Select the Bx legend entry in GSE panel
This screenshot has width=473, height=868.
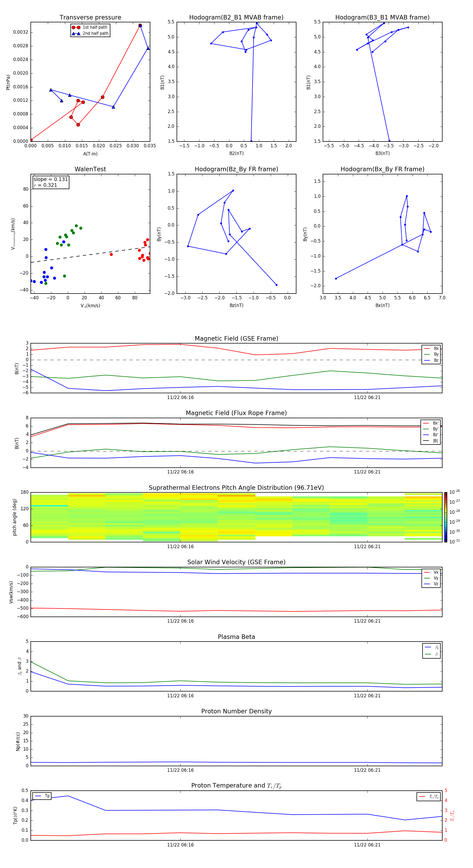(431, 349)
